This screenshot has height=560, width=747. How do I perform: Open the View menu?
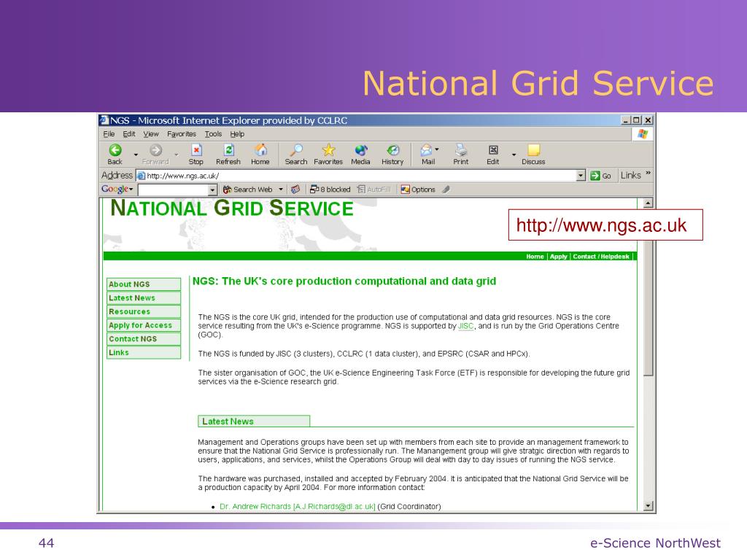[151, 134]
